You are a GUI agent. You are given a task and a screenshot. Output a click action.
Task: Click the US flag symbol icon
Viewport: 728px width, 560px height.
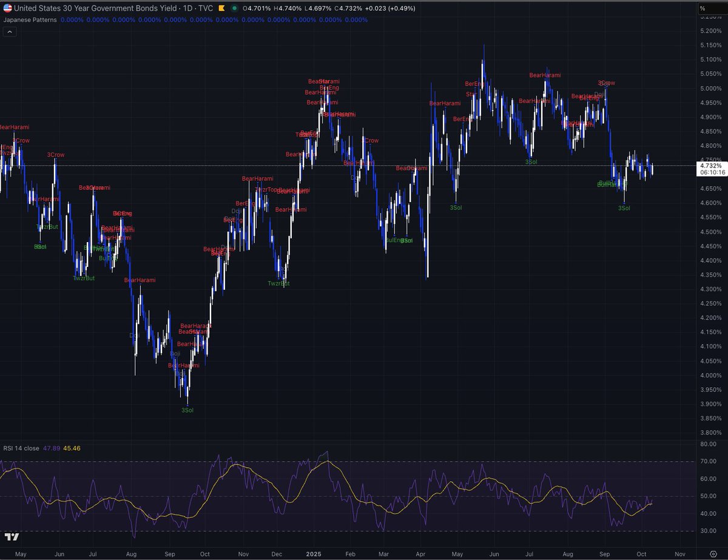(7, 8)
